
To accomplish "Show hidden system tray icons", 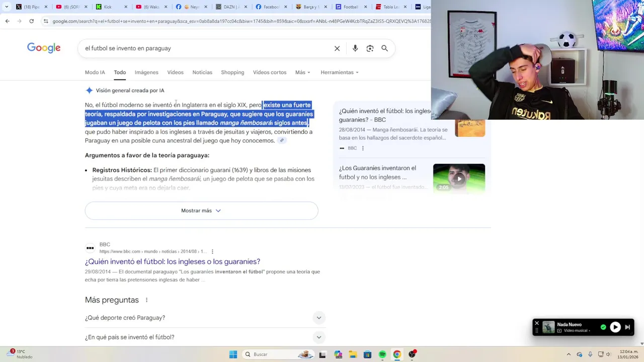I will tap(569, 354).
